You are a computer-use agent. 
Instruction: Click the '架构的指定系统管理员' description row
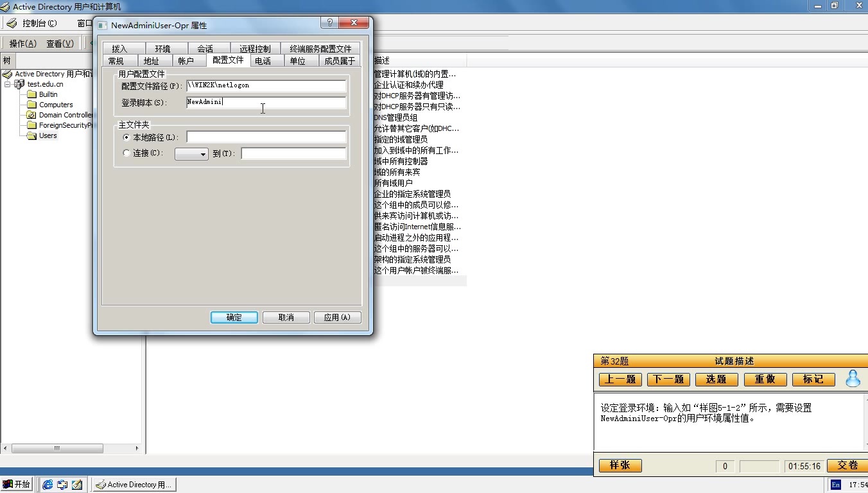pos(412,259)
